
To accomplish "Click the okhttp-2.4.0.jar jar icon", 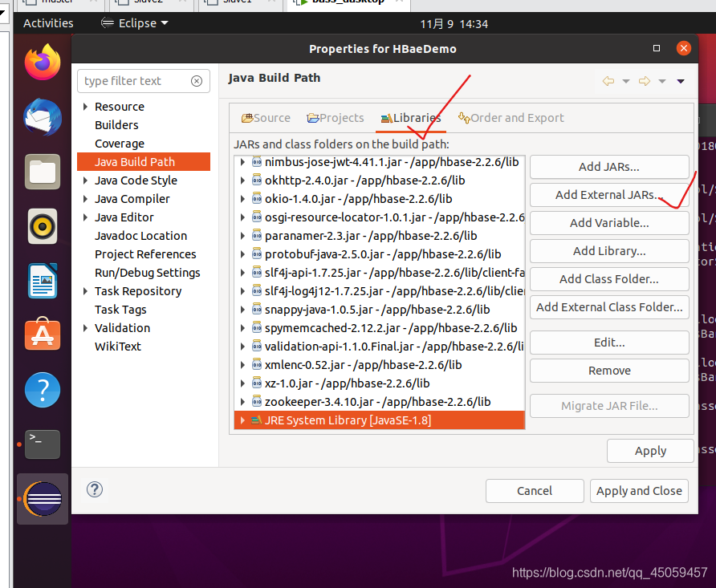I will tap(257, 180).
